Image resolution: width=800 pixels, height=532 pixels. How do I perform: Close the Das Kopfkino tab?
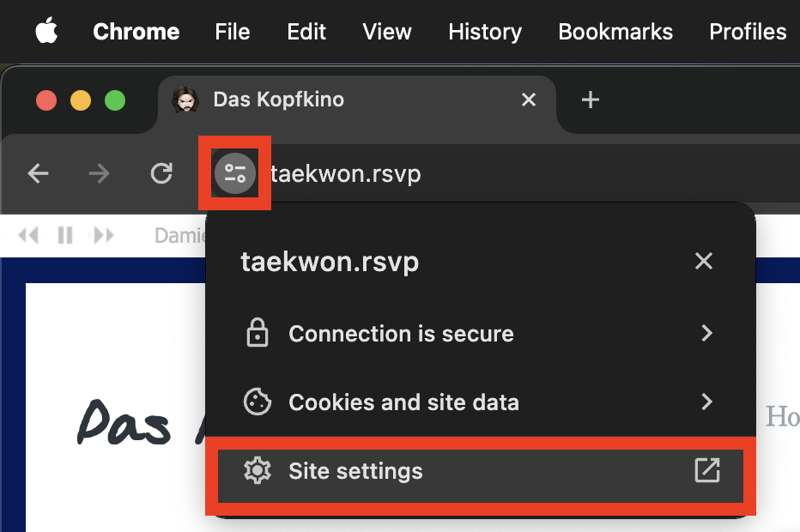click(x=529, y=100)
